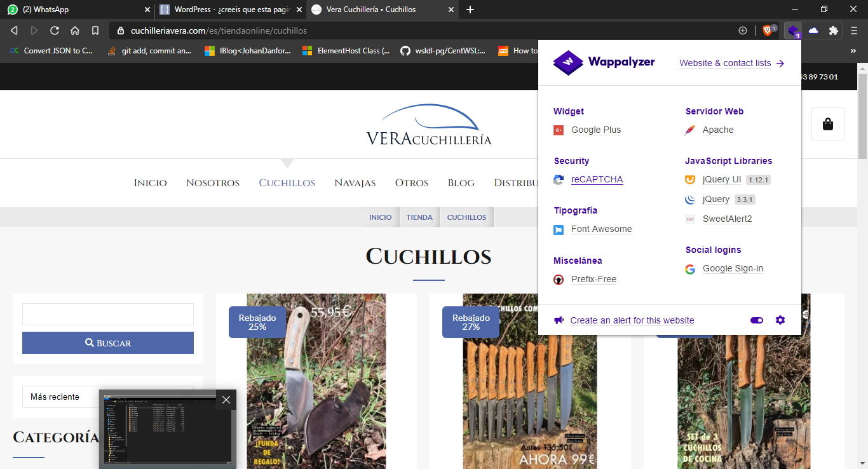This screenshot has width=868, height=469.
Task: Click the product search input field
Action: point(108,314)
